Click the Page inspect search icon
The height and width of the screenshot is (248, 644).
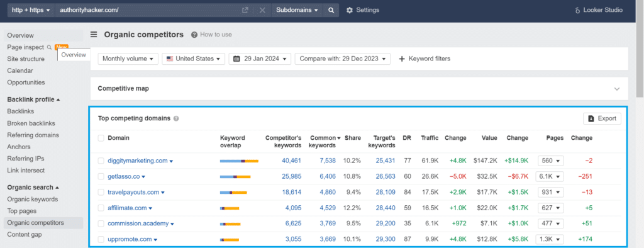(x=49, y=47)
